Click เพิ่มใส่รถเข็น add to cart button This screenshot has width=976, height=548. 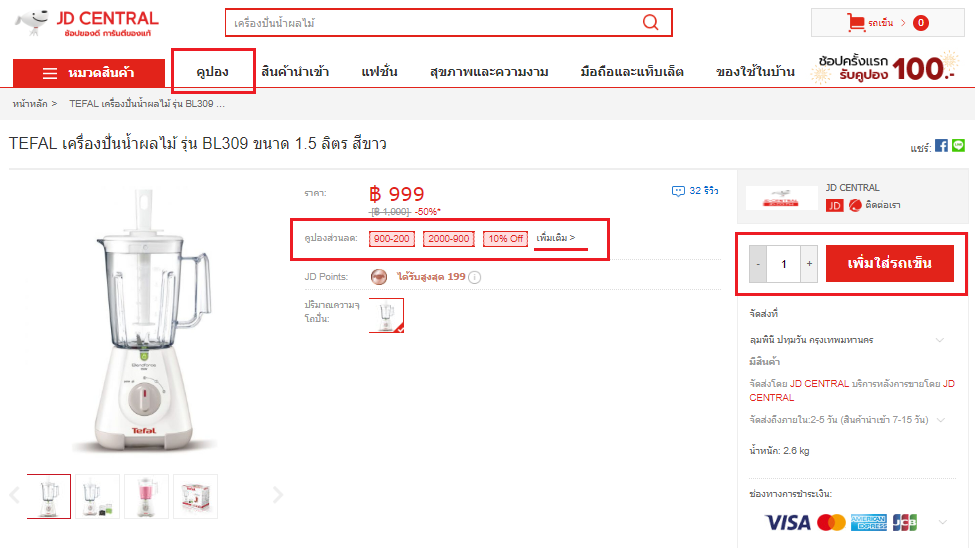tap(889, 263)
